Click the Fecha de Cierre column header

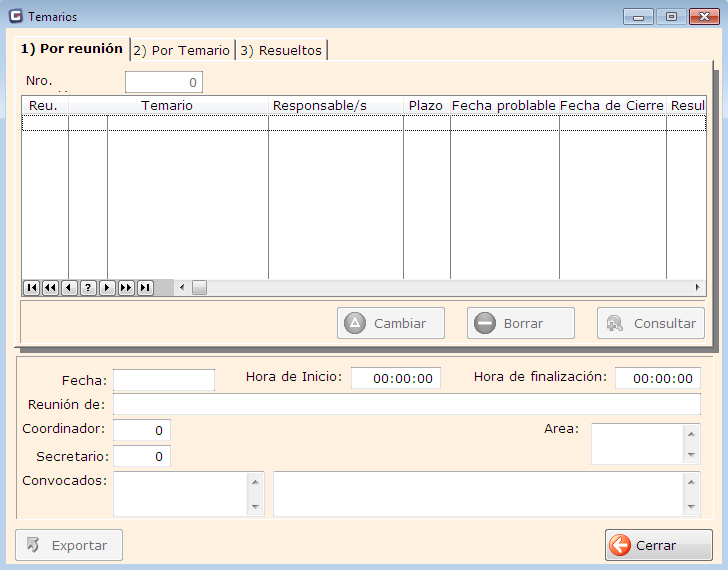(x=613, y=105)
